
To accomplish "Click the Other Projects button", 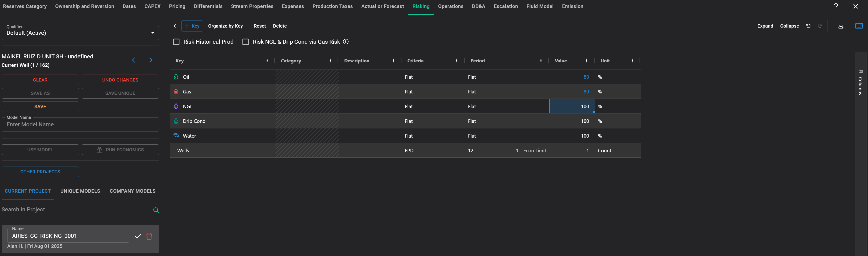I will [40, 172].
